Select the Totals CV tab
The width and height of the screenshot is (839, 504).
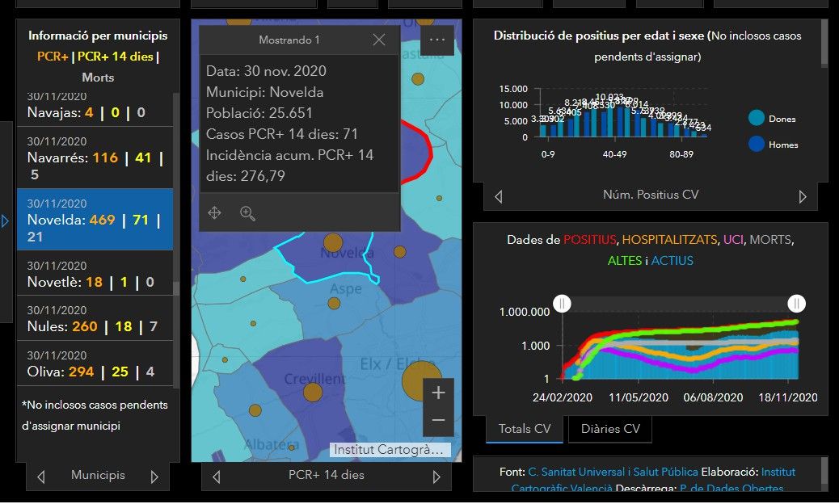525,429
